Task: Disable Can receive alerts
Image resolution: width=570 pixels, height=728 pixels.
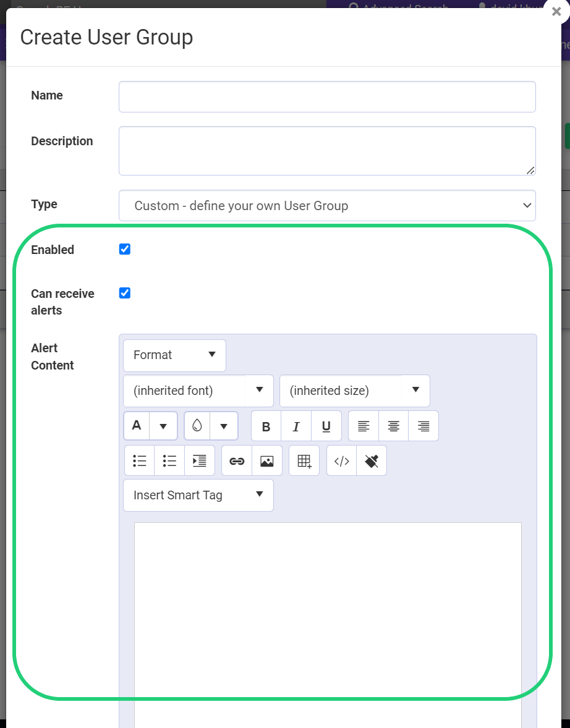Action: coord(124,293)
